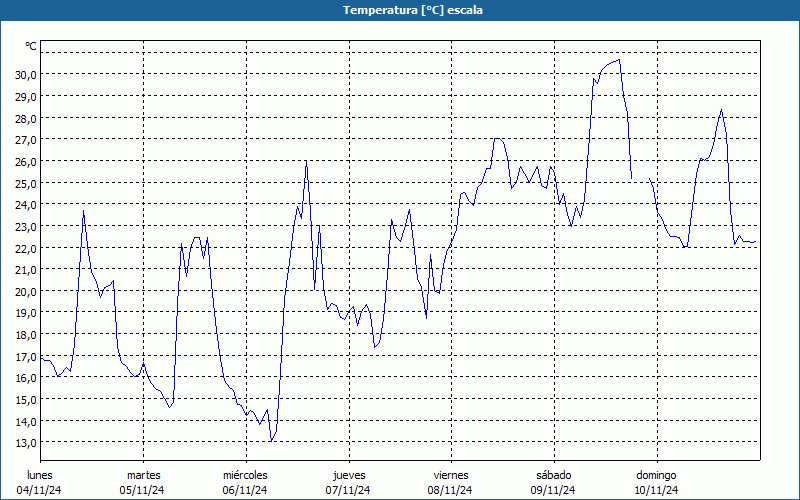Click the 13,0 axis label
The width and height of the screenshot is (800, 500).
pos(27,443)
